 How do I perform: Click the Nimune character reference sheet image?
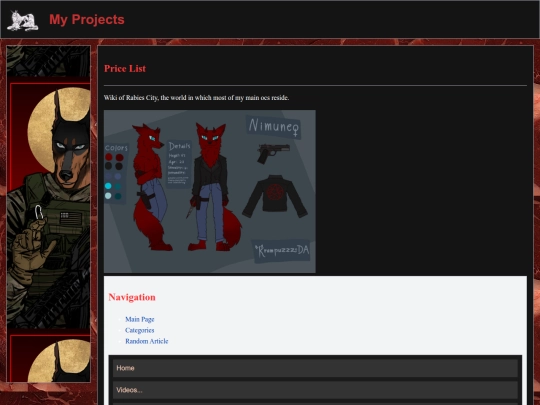click(210, 191)
